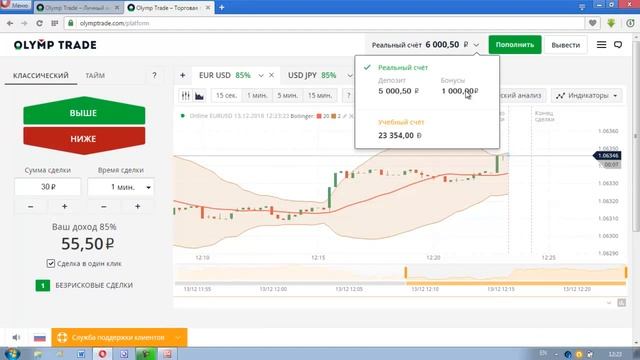The image size is (640, 360).
Task: Click the left handle of chart range slider
Action: (406, 272)
